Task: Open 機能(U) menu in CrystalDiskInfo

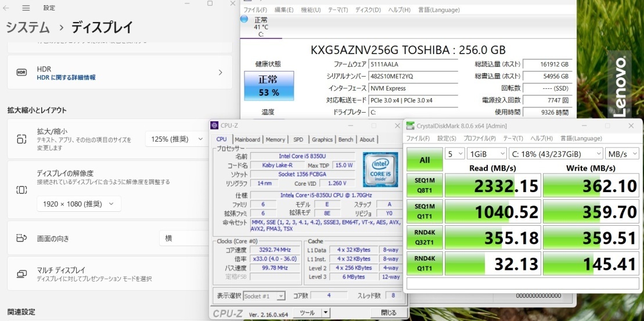Action: [311, 10]
